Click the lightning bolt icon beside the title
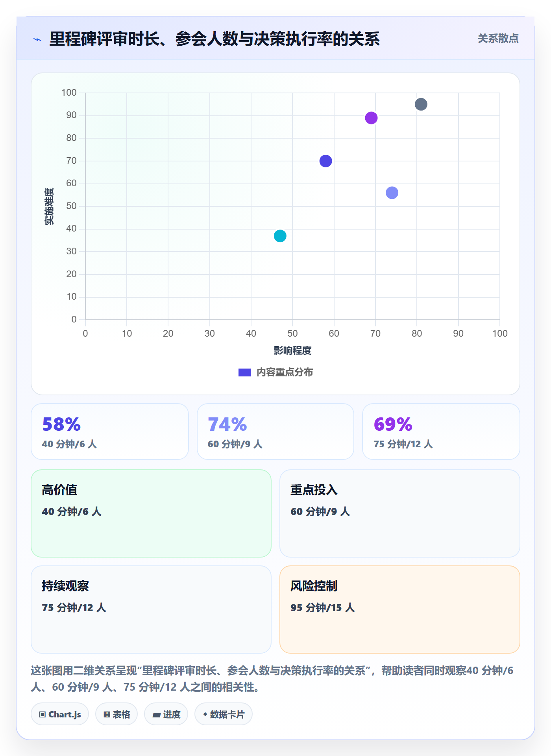Viewport: 551px width, 756px height. coord(37,39)
